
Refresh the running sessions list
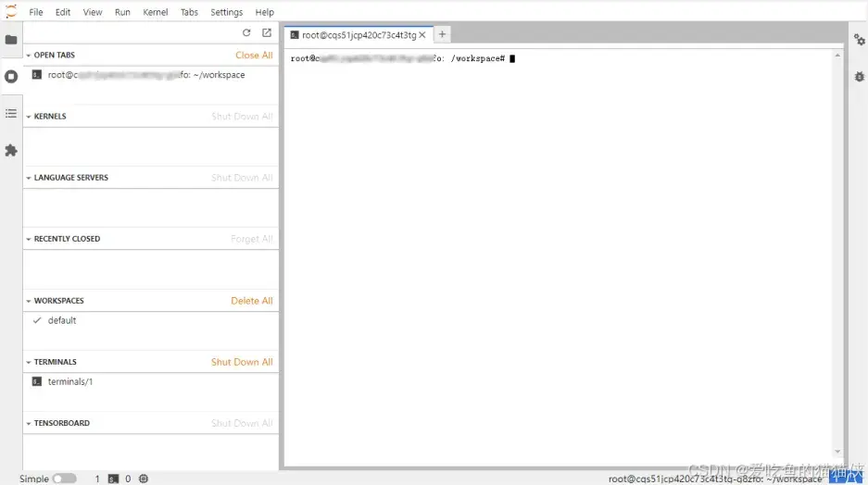tap(246, 32)
